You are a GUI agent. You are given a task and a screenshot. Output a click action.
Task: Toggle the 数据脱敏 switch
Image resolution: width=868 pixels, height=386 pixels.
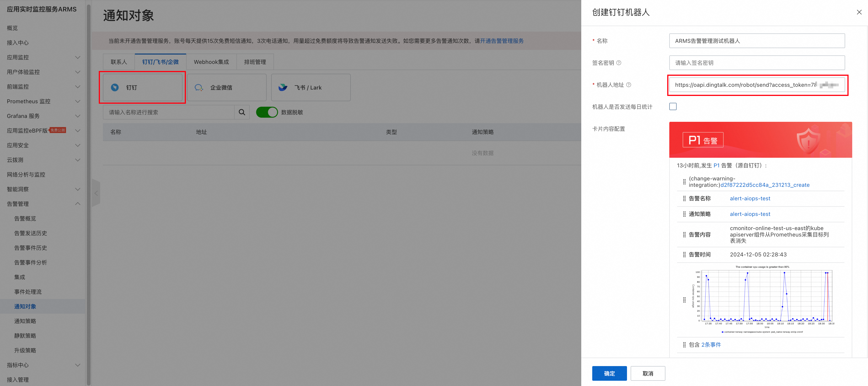coord(267,112)
